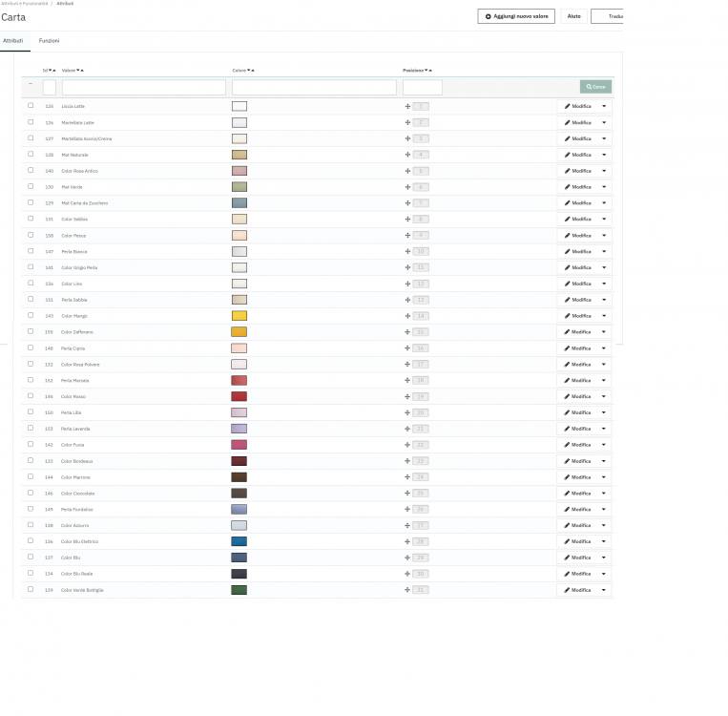Expand Modifica dropdown for Mat Naturale
This screenshot has height=716, width=728.
(x=604, y=155)
